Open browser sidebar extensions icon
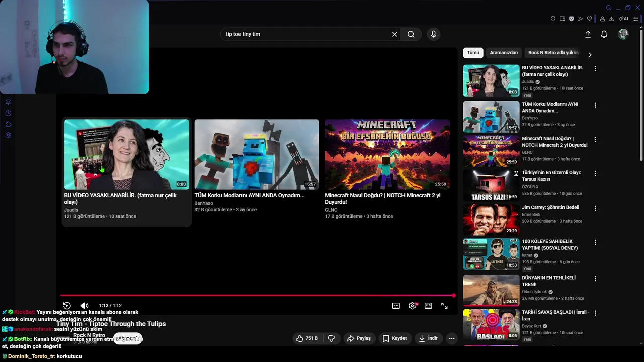 [x=8, y=124]
